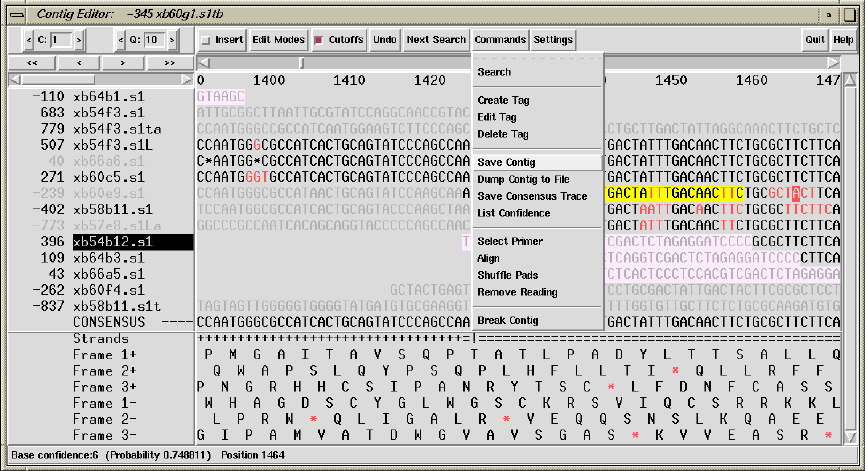Screen dimensions: 865x471
Task: Open the Settings menu
Action: [553, 40]
